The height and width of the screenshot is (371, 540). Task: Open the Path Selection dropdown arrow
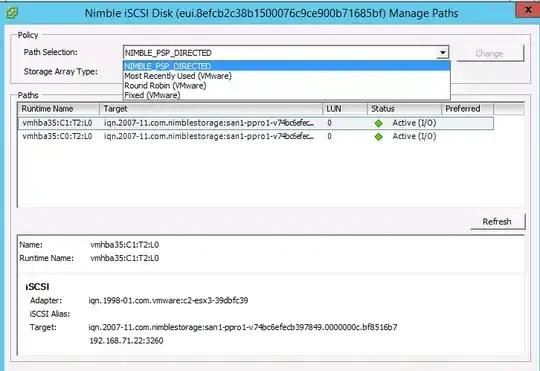pos(443,53)
